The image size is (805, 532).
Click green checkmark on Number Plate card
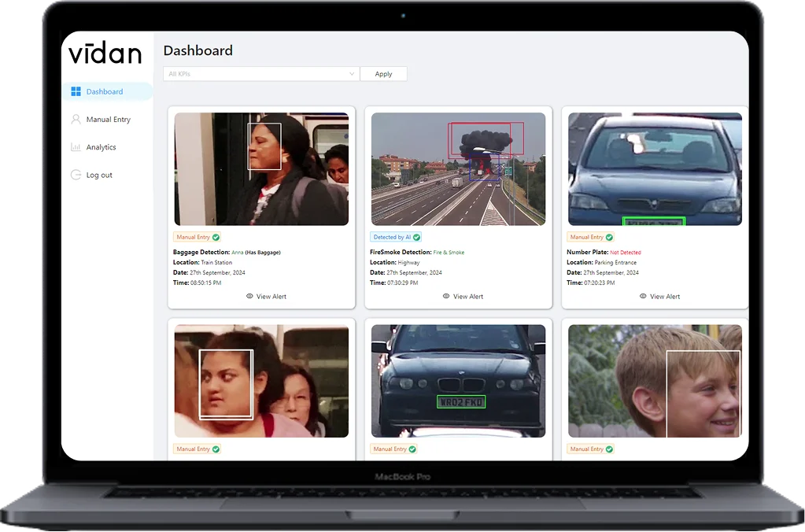(610, 237)
